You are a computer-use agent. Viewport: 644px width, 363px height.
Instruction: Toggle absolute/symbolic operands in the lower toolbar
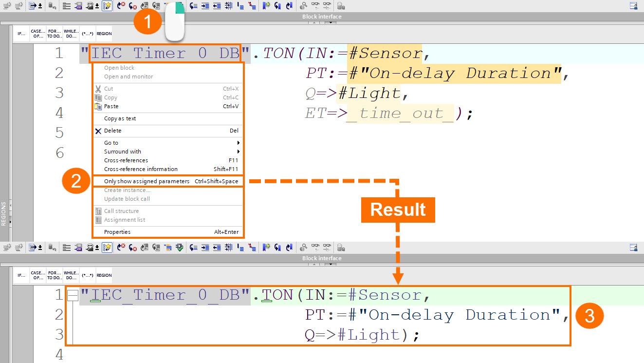tap(78, 248)
